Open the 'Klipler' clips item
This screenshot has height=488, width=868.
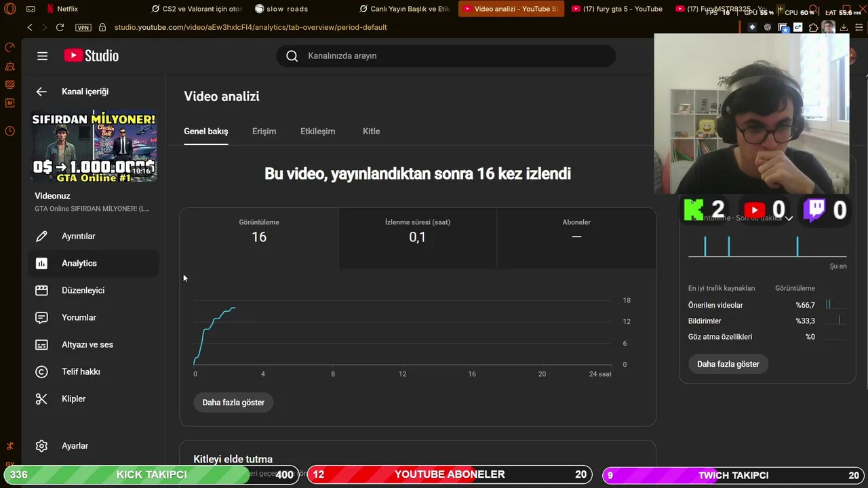93,399
